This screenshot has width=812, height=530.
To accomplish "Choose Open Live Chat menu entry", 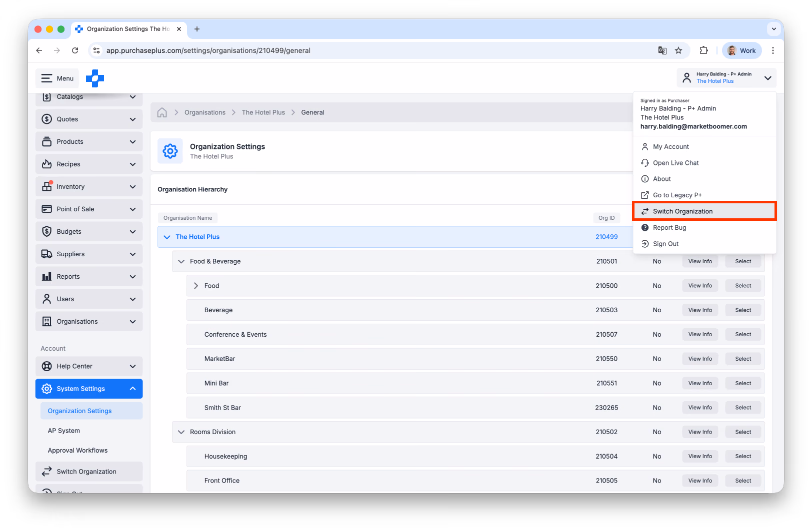I will point(704,163).
